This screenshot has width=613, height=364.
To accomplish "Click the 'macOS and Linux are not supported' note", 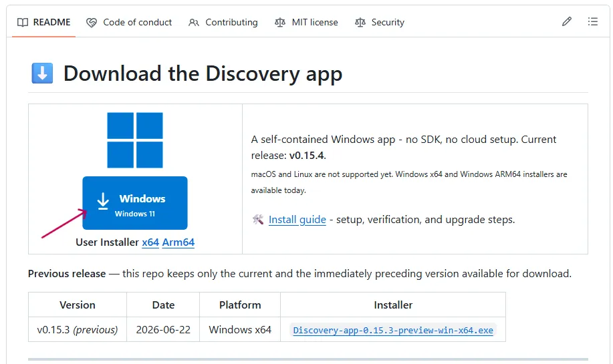I will point(409,182).
